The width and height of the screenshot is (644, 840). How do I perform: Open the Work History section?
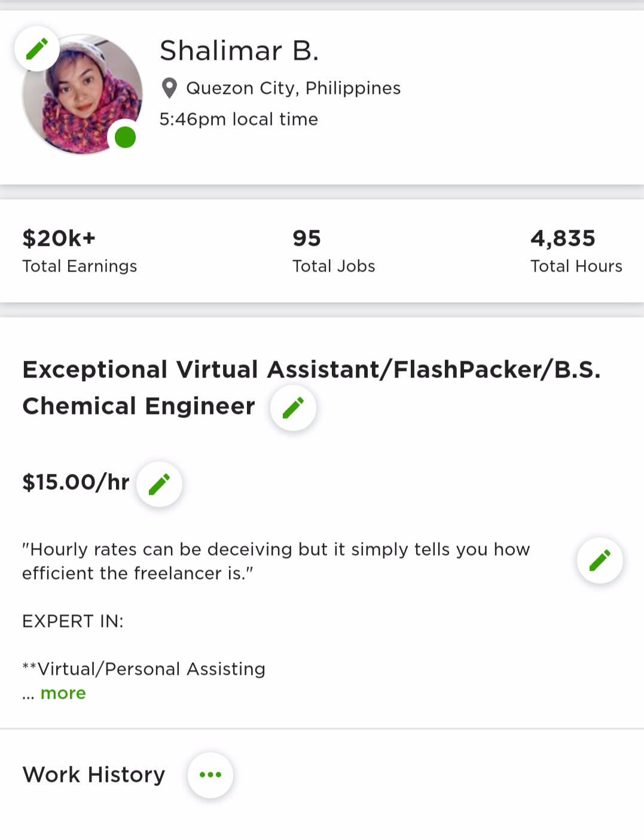click(93, 774)
